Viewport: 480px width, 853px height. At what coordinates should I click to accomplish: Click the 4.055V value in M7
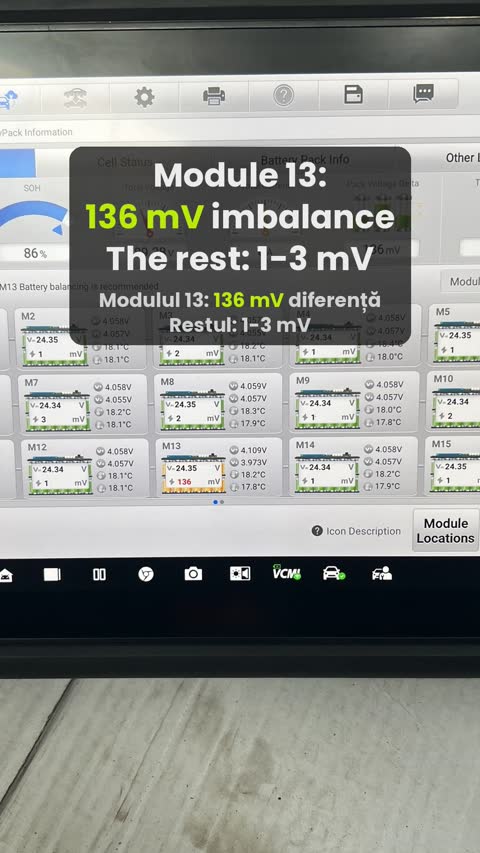point(118,399)
